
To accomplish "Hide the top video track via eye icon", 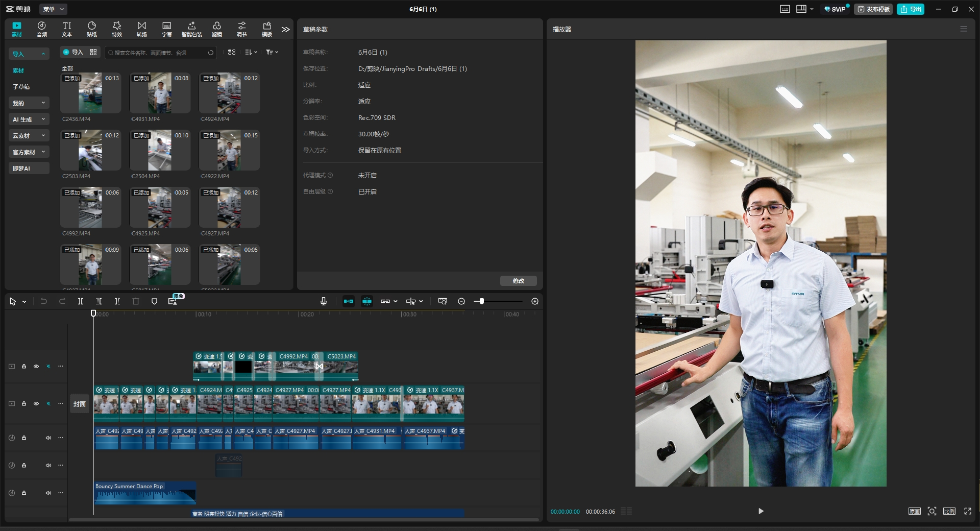I will 36,366.
